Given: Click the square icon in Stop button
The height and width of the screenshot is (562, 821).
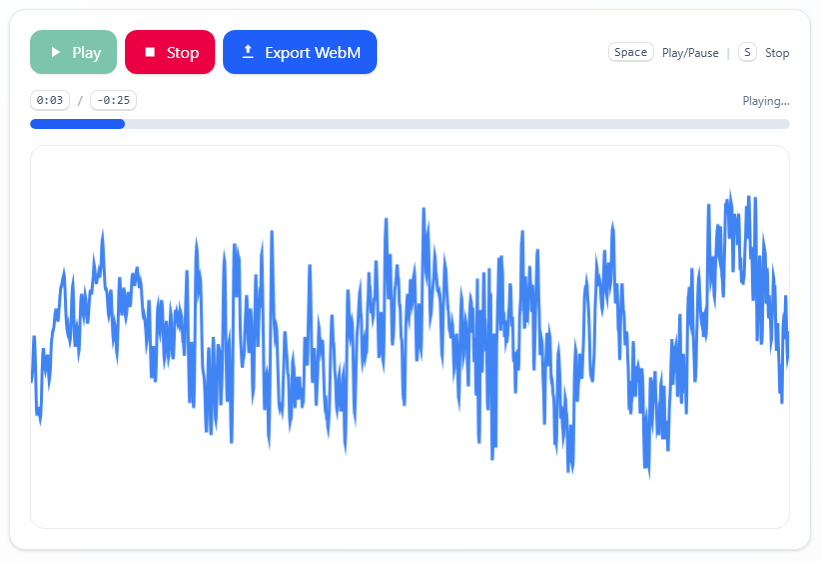Looking at the screenshot, I should (x=150, y=52).
